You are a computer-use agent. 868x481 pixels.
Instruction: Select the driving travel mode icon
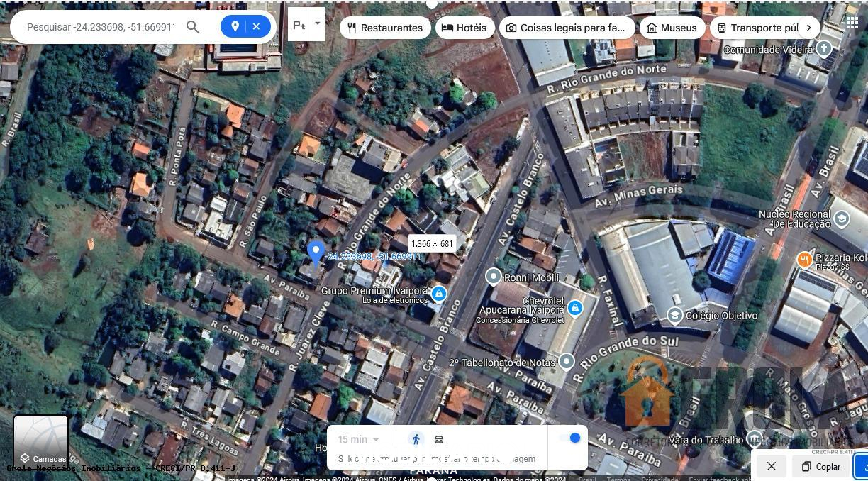439,438
